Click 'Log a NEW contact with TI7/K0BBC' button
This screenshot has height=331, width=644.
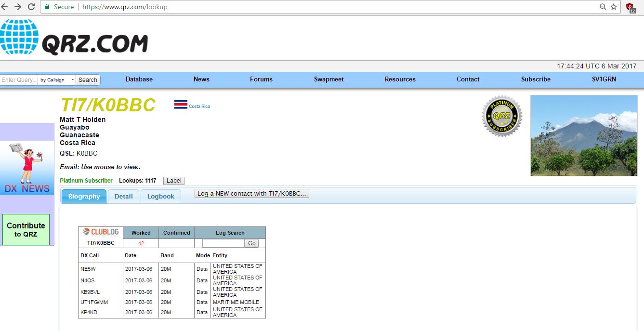coord(252,194)
